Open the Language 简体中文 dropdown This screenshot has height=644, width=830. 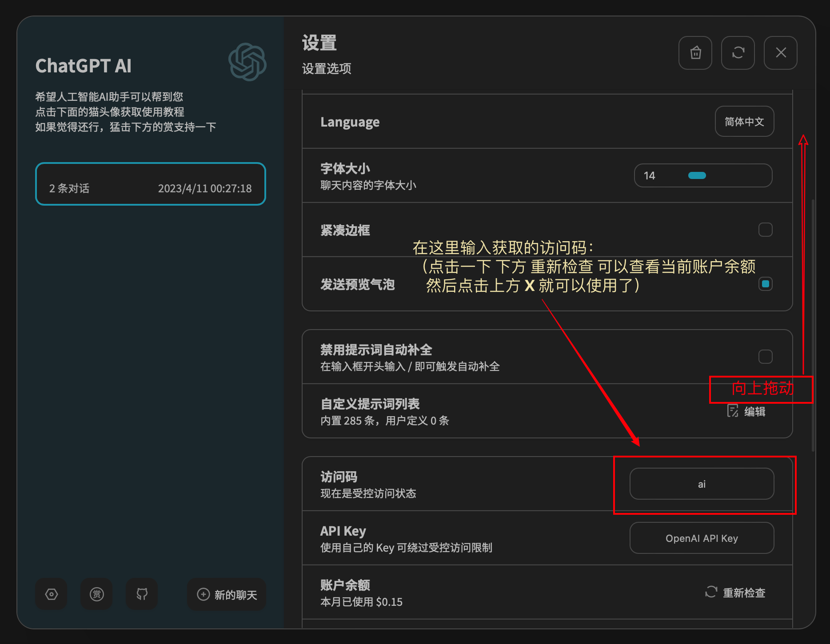[744, 121]
